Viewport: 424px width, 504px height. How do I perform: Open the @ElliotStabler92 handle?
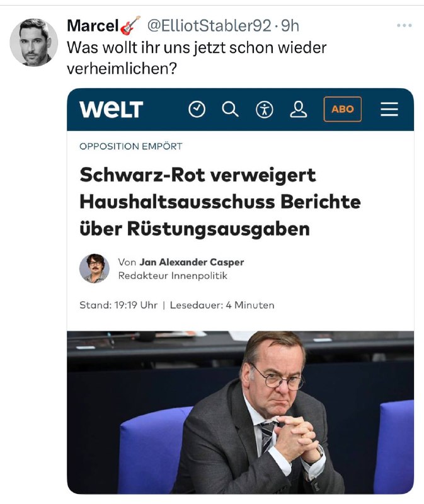pyautogui.click(x=209, y=26)
